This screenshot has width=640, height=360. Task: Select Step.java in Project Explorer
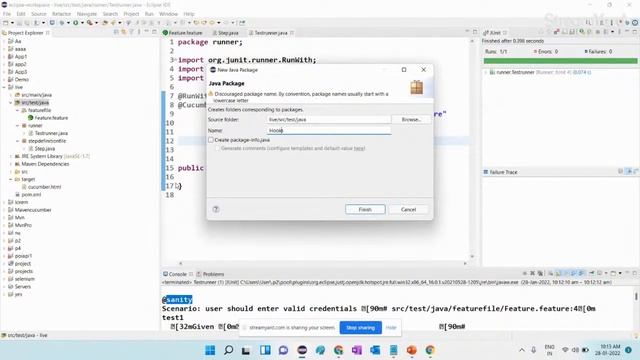[x=41, y=149]
